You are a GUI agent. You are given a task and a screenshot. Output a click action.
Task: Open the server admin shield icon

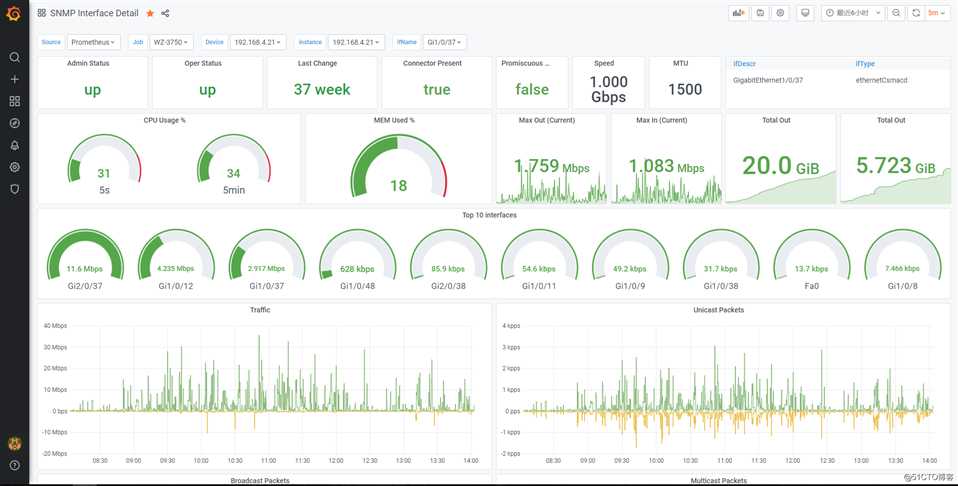(x=15, y=189)
